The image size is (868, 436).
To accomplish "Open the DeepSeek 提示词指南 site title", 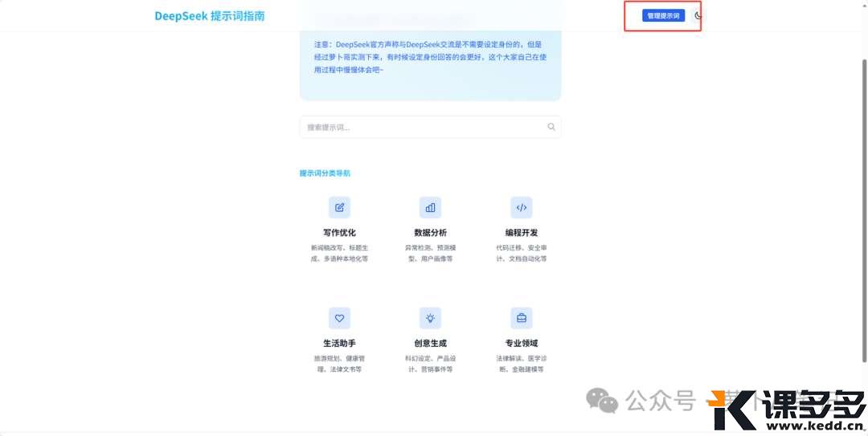I will pyautogui.click(x=209, y=16).
